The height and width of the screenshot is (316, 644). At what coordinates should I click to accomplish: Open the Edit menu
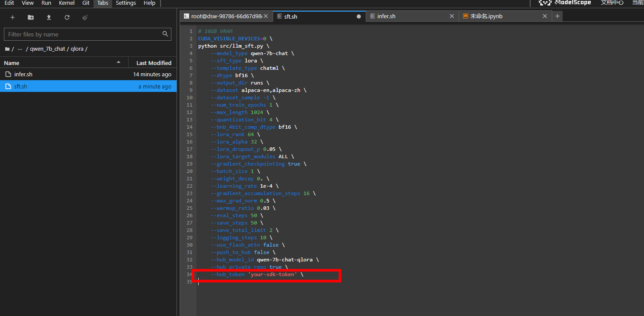pyautogui.click(x=9, y=3)
